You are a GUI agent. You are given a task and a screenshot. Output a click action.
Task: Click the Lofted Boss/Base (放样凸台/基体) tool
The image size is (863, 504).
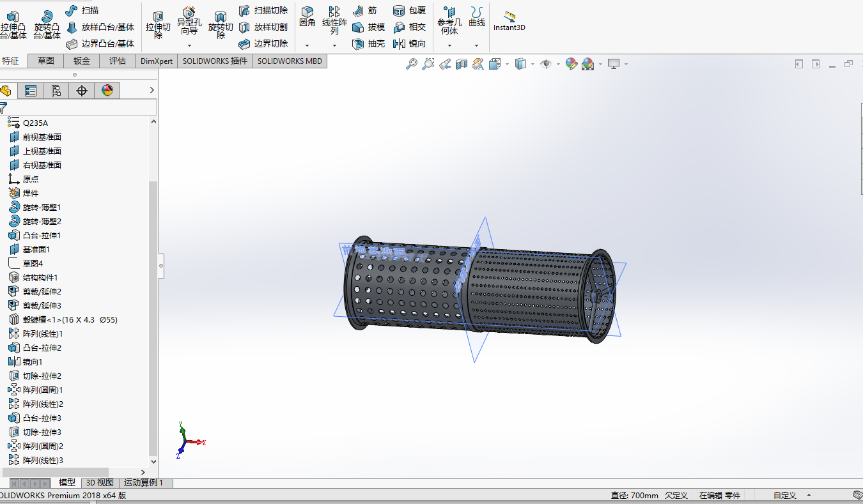pyautogui.click(x=100, y=27)
